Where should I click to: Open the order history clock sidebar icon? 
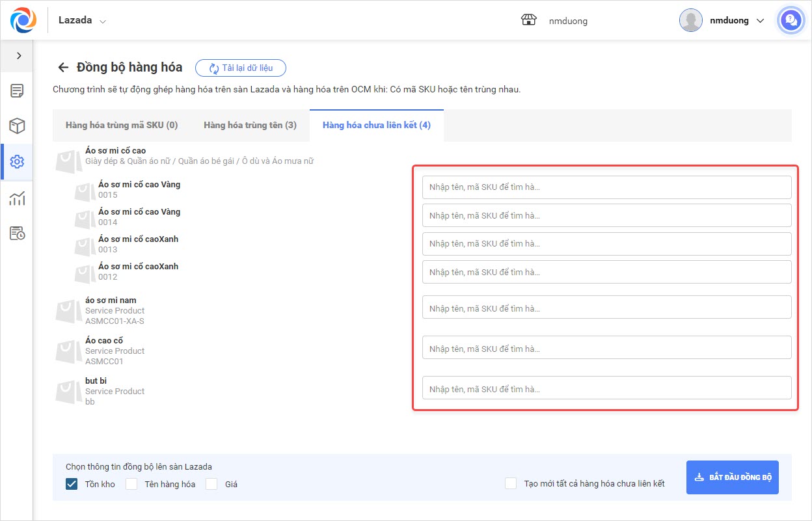coord(17,234)
